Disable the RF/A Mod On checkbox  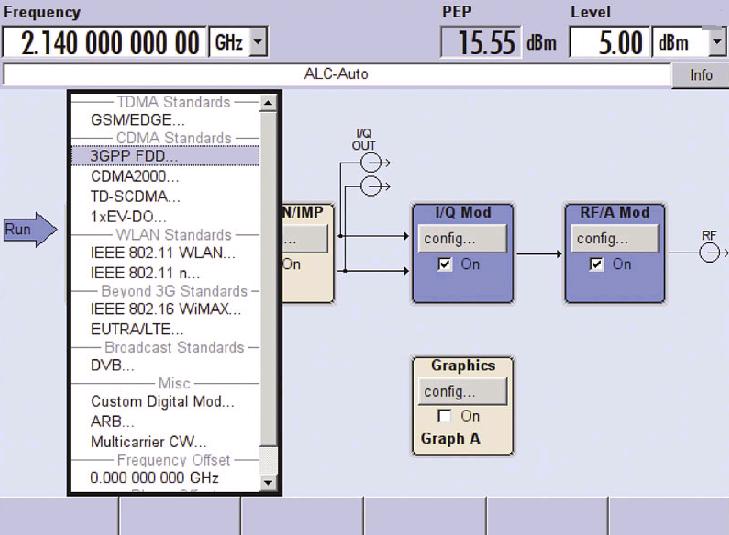[598, 265]
